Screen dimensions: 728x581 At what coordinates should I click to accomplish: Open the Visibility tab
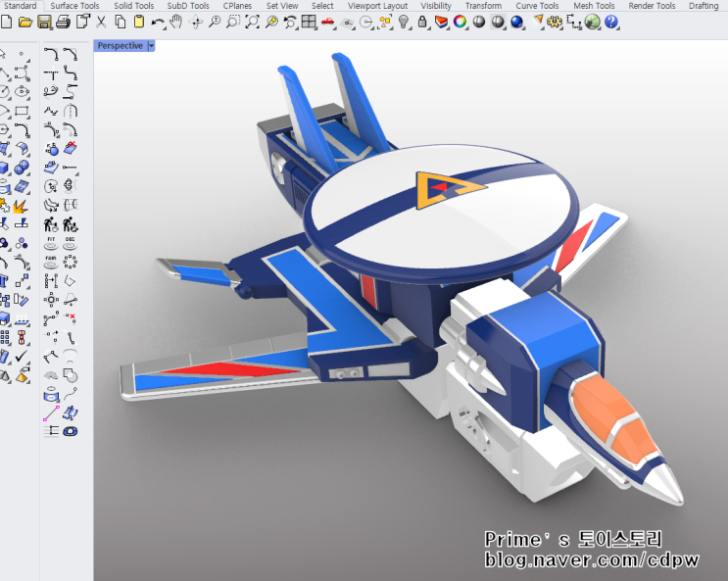coord(436,6)
